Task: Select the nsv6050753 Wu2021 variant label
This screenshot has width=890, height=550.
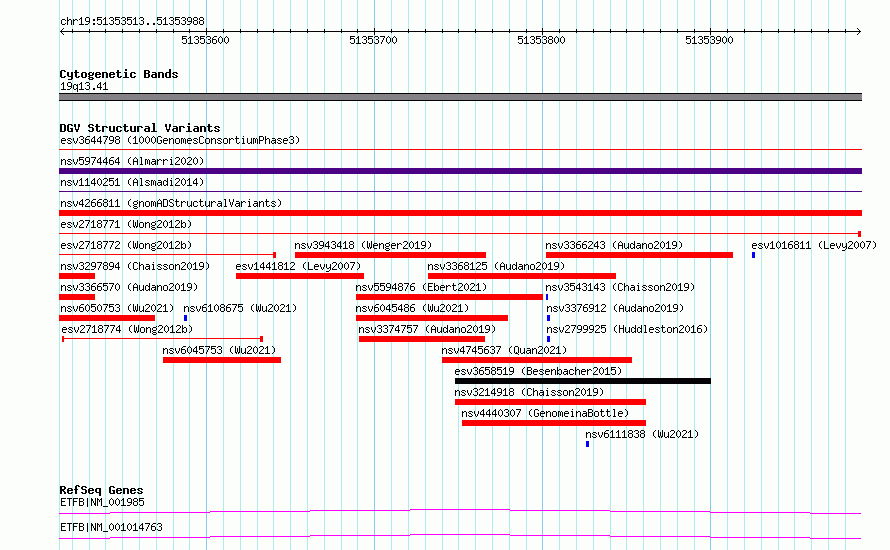Action: click(117, 308)
